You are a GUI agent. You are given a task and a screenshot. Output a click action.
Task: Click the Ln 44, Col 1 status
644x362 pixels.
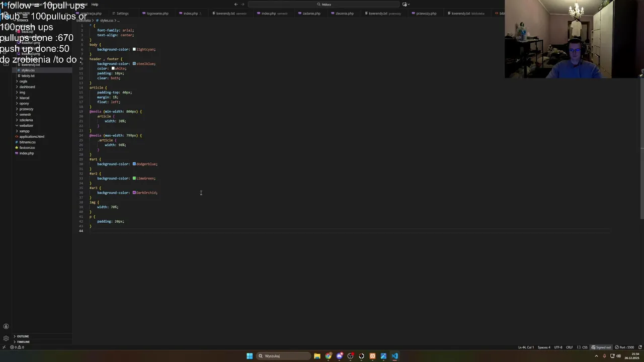526,347
